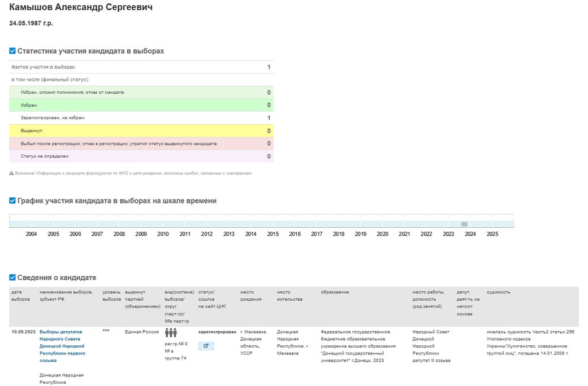
Task: Click the 'Статус не определен' row
Action: tap(141, 157)
